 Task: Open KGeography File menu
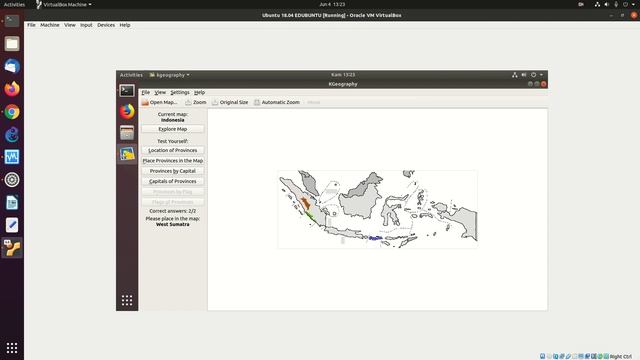145,93
